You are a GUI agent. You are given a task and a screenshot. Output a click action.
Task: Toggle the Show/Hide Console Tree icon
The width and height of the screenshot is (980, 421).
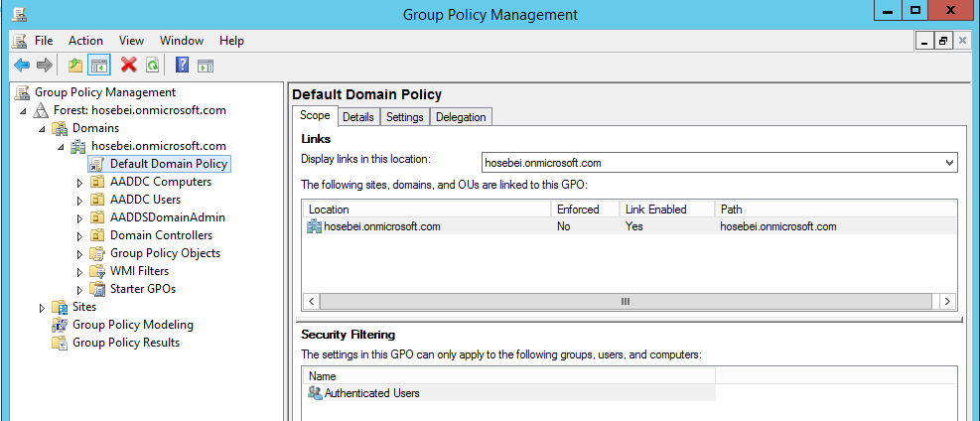tap(98, 65)
